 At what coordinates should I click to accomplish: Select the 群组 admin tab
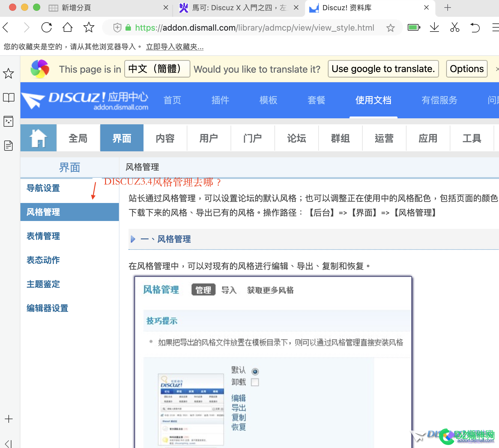pyautogui.click(x=340, y=138)
